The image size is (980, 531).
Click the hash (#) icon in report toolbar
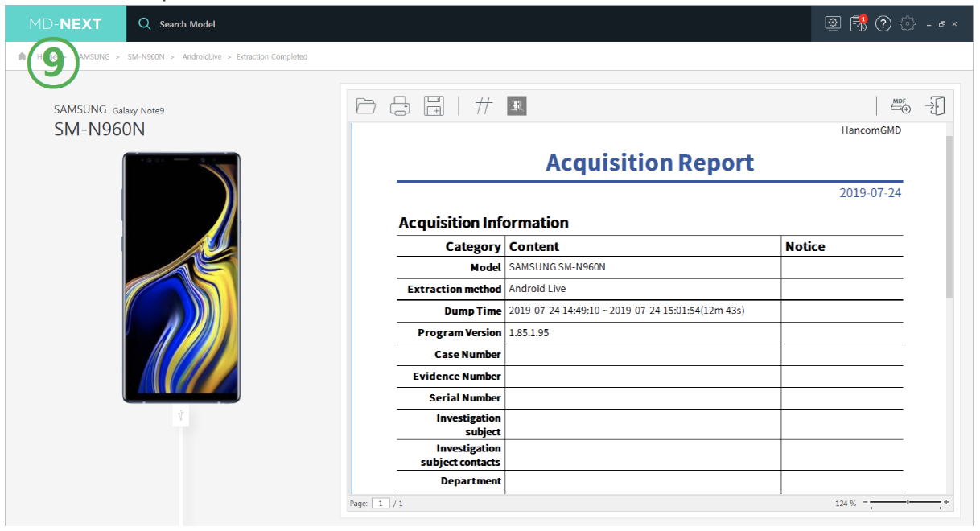(x=483, y=105)
